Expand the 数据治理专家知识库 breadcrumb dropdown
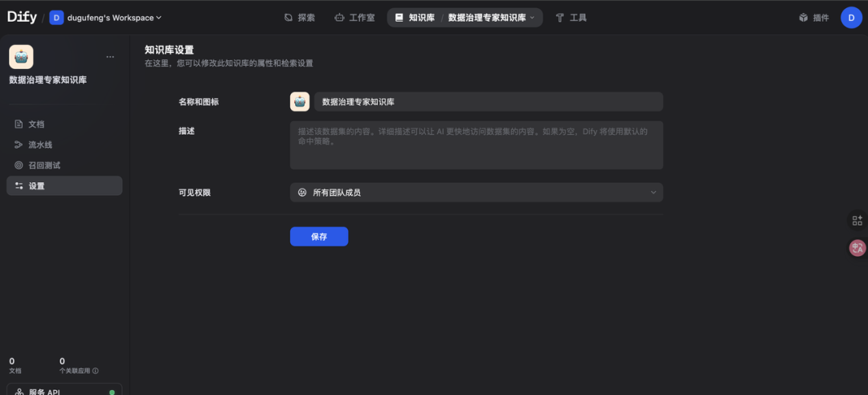 coord(492,18)
